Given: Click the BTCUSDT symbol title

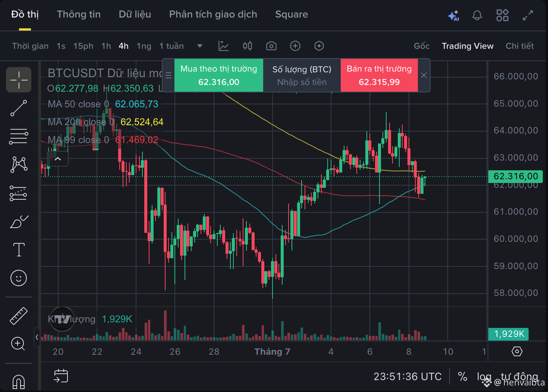Looking at the screenshot, I should pos(76,73).
